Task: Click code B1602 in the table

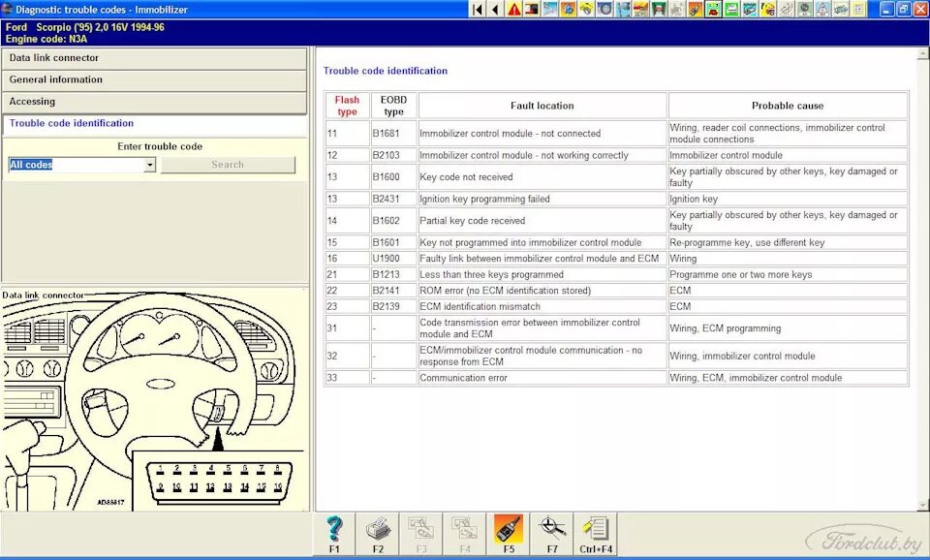Action: 387,221
